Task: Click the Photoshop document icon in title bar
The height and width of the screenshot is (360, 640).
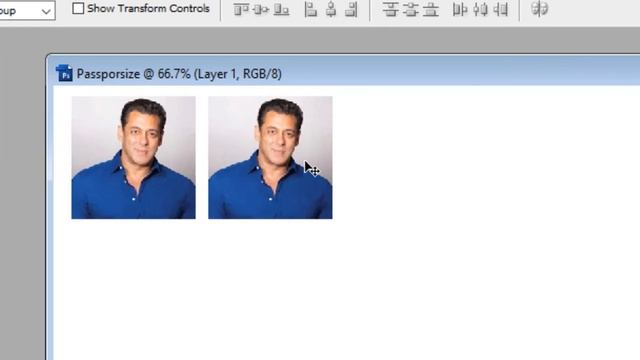Action: 64,73
